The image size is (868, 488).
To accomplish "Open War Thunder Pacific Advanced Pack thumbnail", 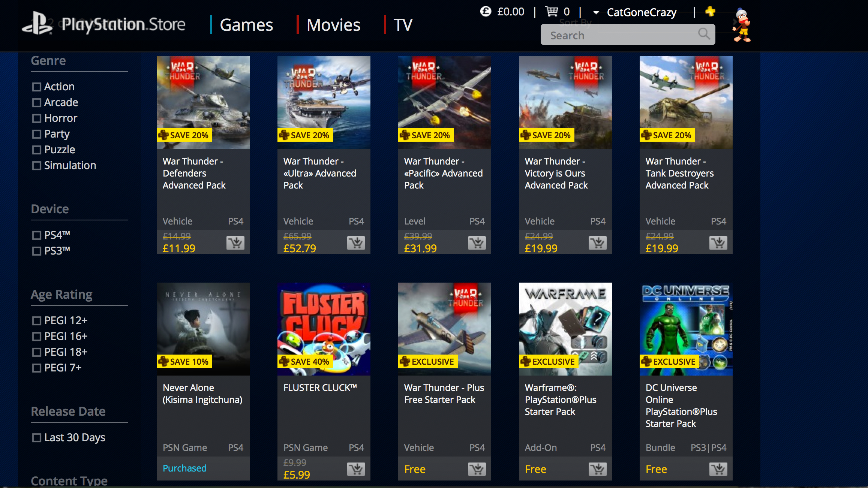I will click(445, 103).
